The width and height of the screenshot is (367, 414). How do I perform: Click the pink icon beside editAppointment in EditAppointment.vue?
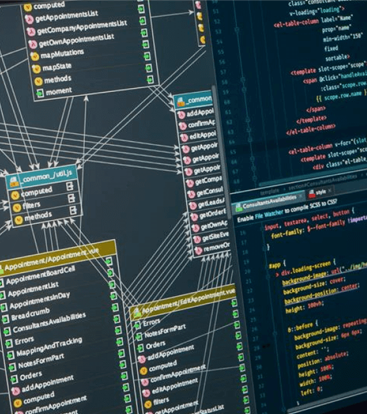point(146,392)
